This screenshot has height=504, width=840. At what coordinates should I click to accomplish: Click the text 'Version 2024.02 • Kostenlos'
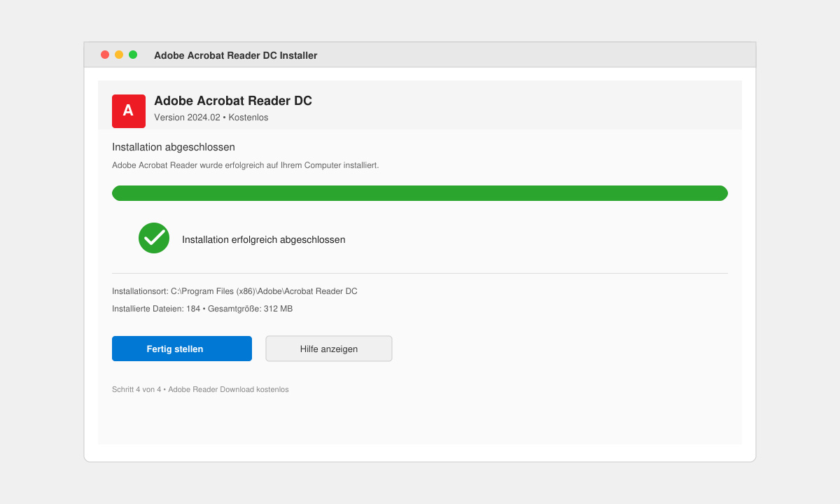point(211,118)
